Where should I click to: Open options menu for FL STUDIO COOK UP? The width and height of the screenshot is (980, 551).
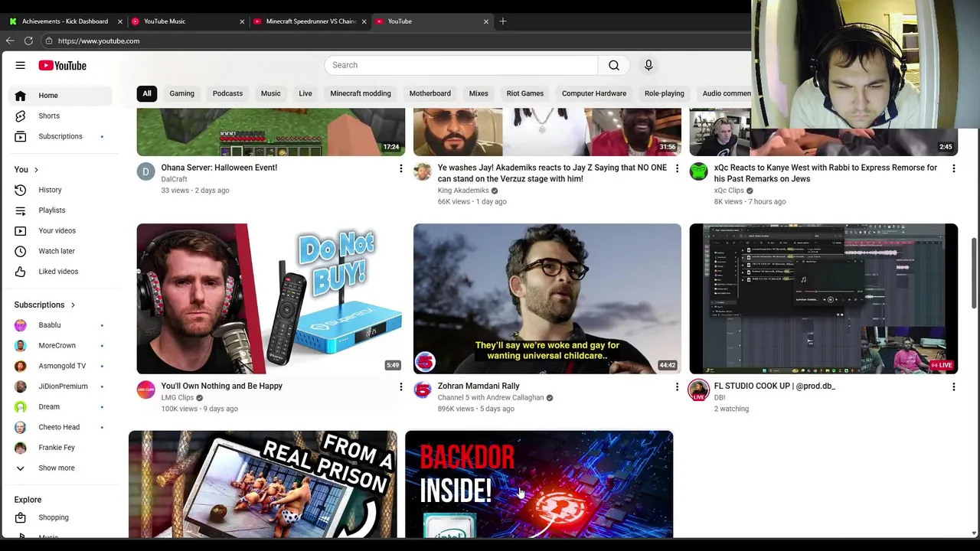[x=953, y=387]
